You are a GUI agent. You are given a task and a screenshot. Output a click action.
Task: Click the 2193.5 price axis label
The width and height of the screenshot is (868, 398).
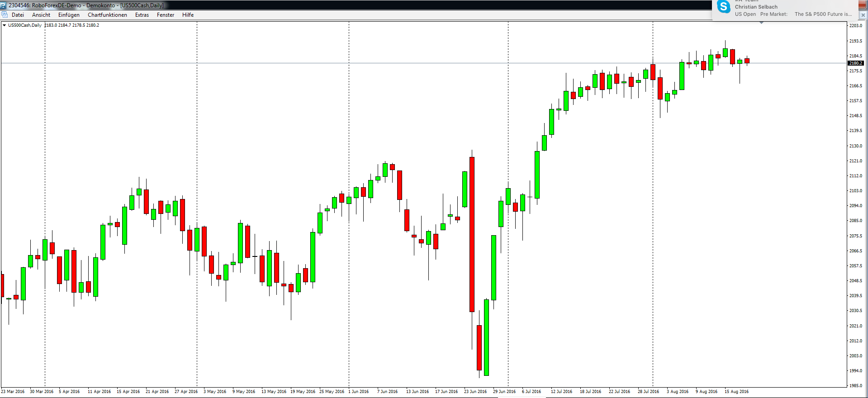pos(856,41)
